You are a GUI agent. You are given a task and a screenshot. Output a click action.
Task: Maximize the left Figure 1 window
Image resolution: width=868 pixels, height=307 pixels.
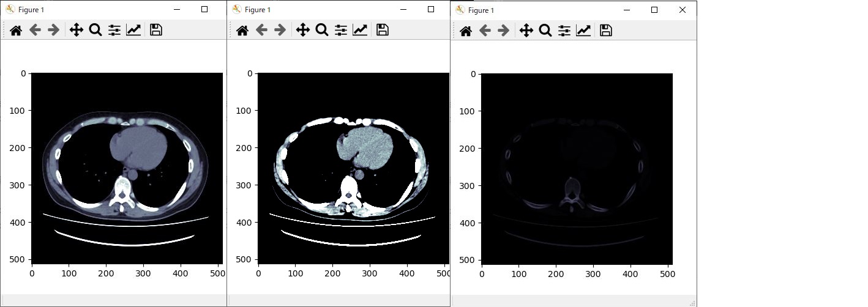[204, 9]
